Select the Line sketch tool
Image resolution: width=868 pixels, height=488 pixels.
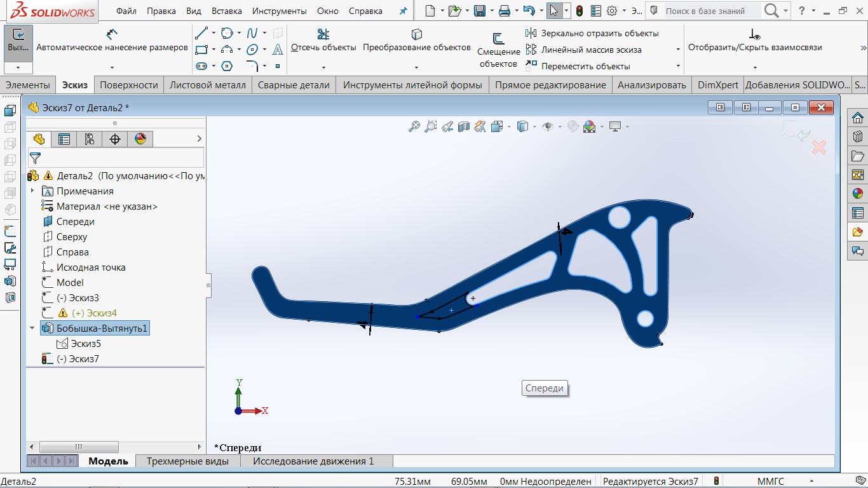point(201,33)
